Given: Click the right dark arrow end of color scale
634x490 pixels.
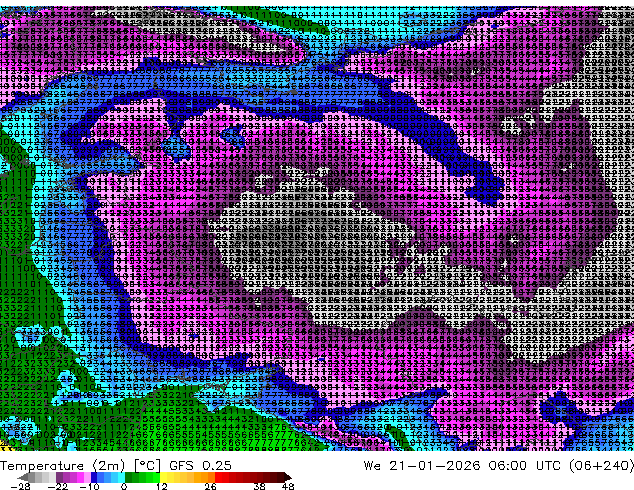Looking at the screenshot, I should [x=288, y=477].
